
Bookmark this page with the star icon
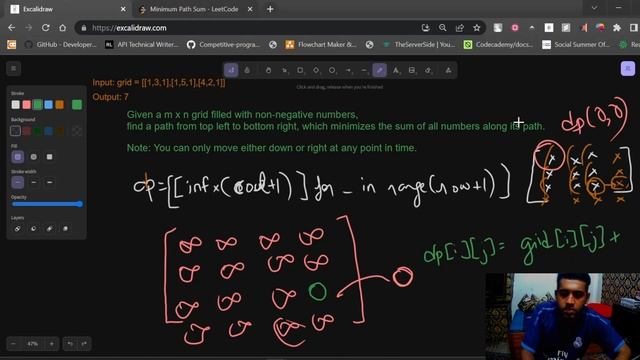coord(477,28)
